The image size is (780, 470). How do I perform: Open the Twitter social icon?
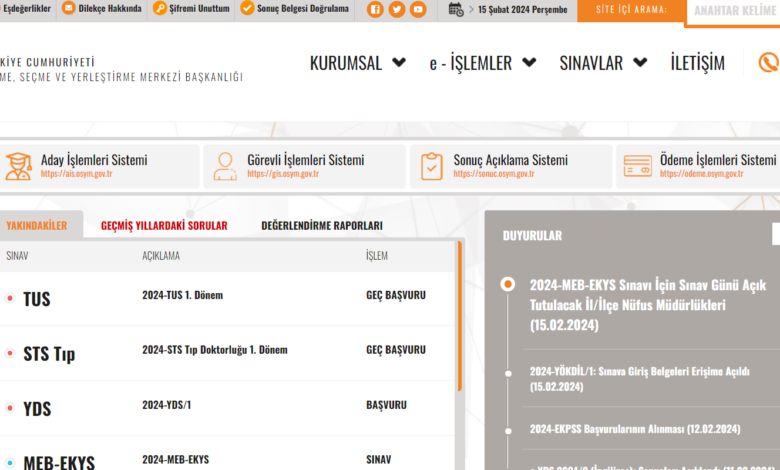pyautogui.click(x=397, y=10)
